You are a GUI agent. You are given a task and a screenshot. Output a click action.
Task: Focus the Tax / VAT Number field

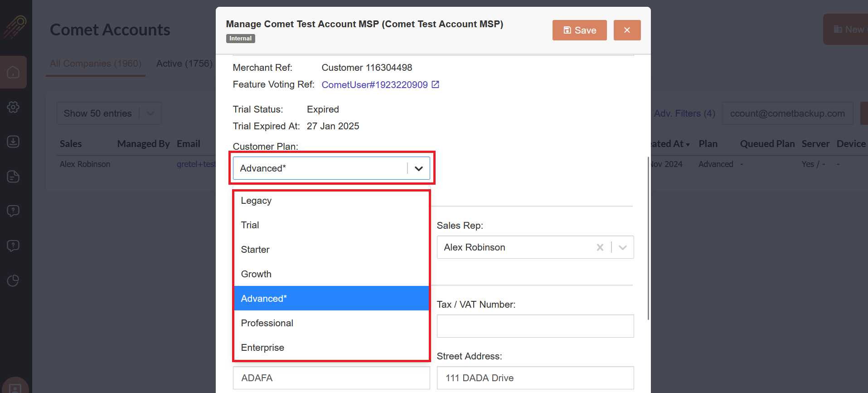click(x=535, y=326)
